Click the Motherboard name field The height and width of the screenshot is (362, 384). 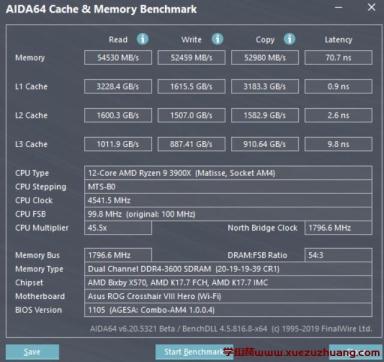[228, 296]
